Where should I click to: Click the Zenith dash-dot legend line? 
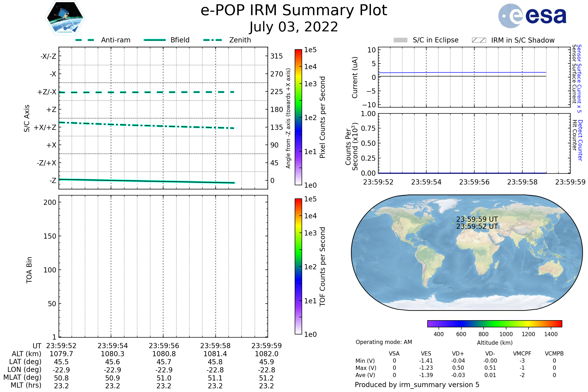click(x=212, y=40)
